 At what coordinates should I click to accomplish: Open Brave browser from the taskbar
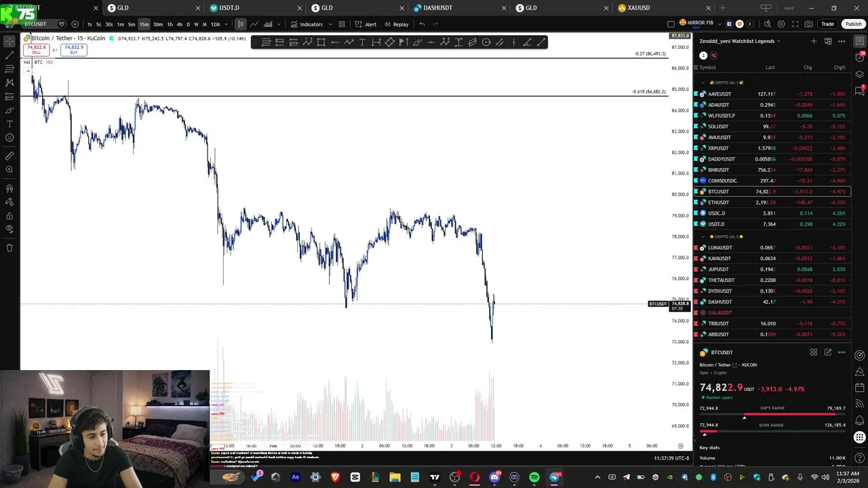point(335,477)
